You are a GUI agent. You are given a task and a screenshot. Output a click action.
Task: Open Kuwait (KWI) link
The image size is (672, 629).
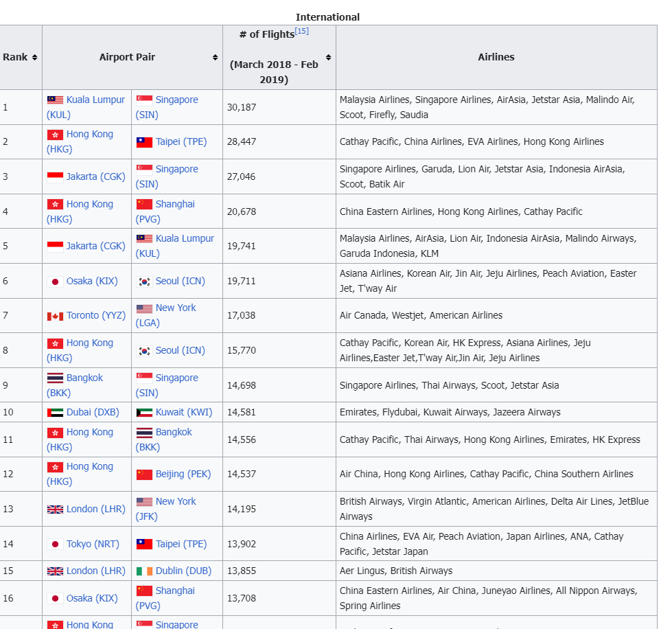tap(184, 412)
